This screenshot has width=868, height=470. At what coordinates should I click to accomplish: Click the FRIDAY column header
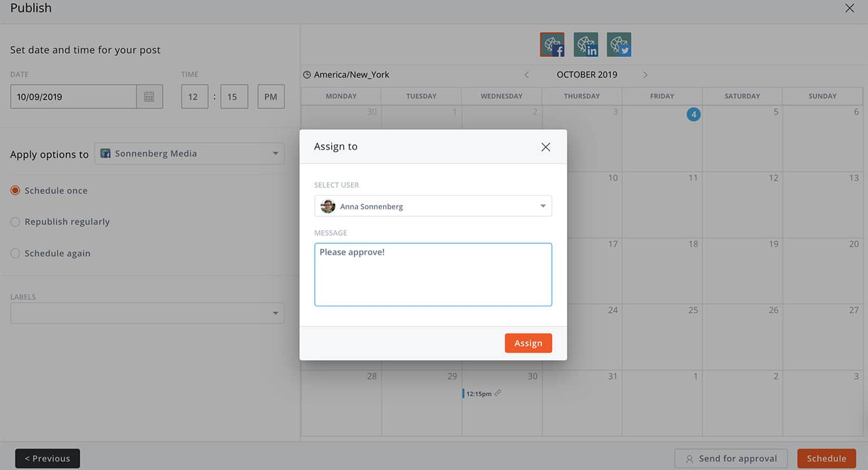click(x=662, y=96)
